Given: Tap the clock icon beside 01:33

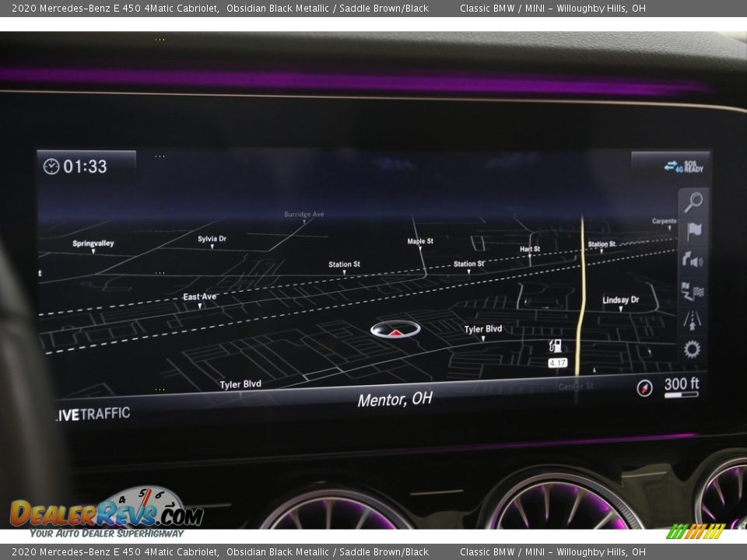Looking at the screenshot, I should tap(51, 166).
